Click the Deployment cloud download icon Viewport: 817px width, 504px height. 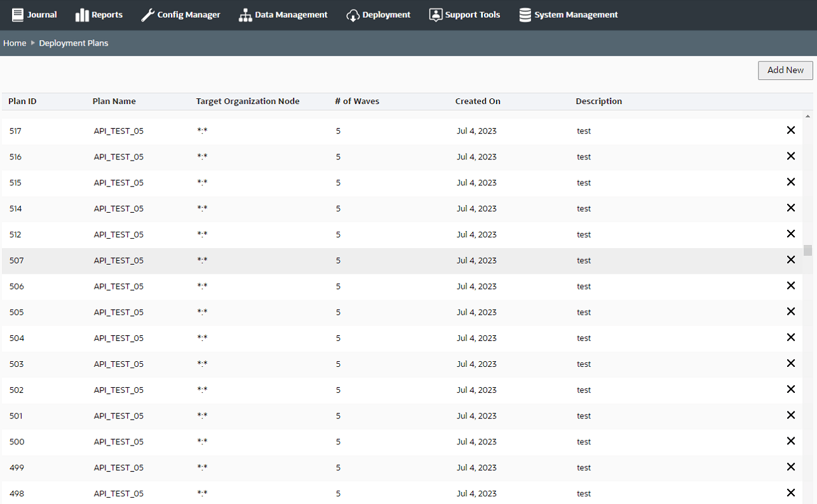click(353, 15)
